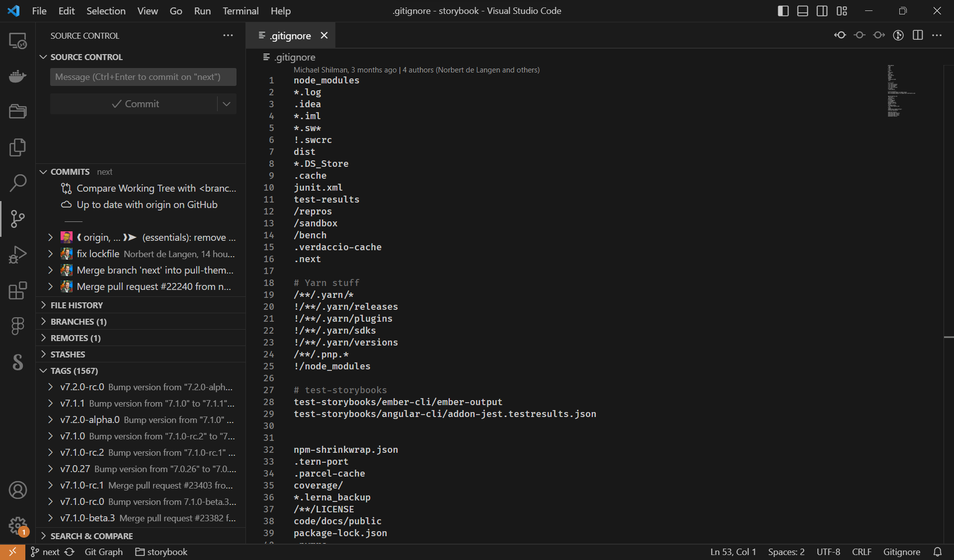
Task: Focus the commit message input field
Action: (x=143, y=77)
